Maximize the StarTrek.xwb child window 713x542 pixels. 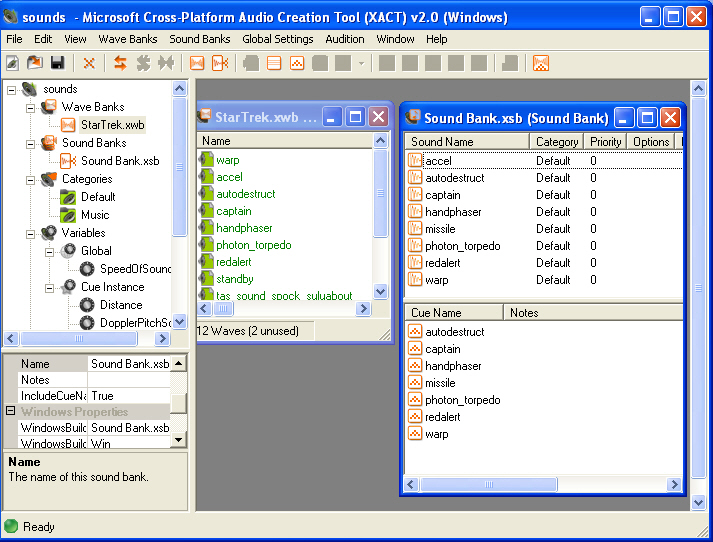(356, 117)
